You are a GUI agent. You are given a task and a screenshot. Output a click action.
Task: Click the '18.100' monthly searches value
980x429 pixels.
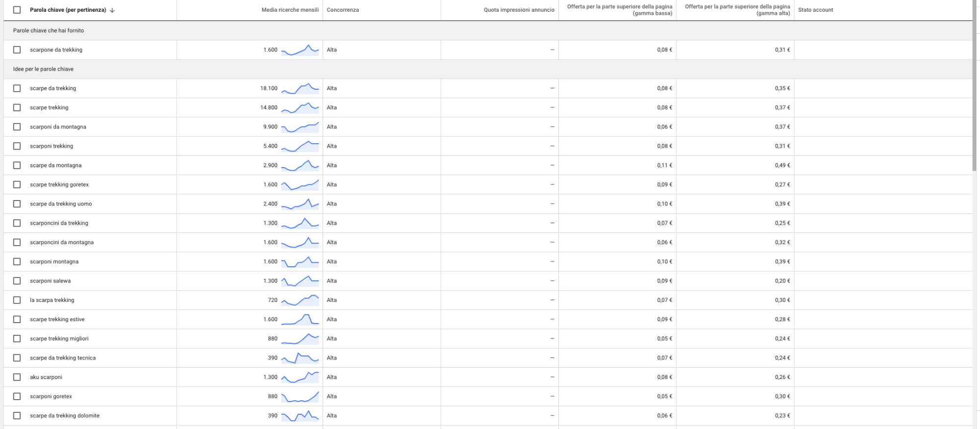pyautogui.click(x=269, y=88)
